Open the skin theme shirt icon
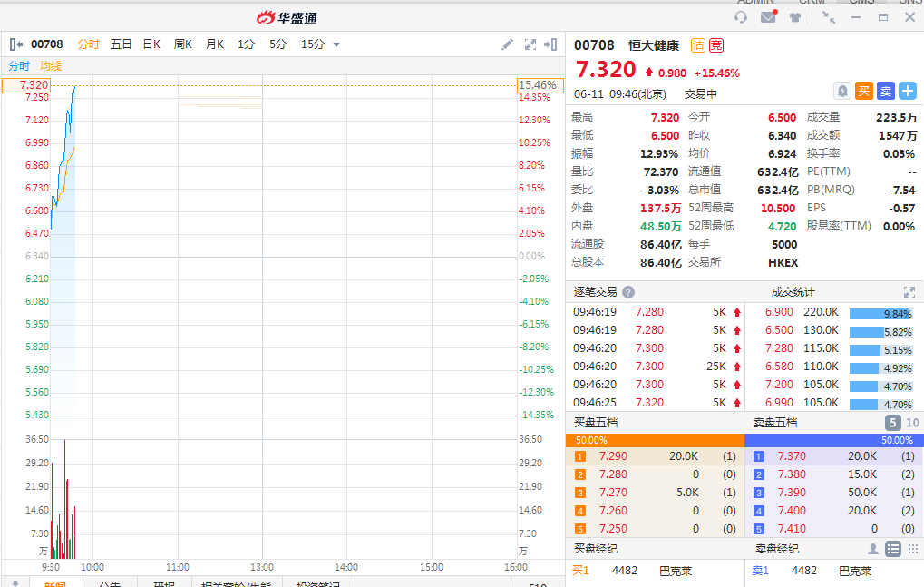924x587 pixels. click(x=795, y=17)
